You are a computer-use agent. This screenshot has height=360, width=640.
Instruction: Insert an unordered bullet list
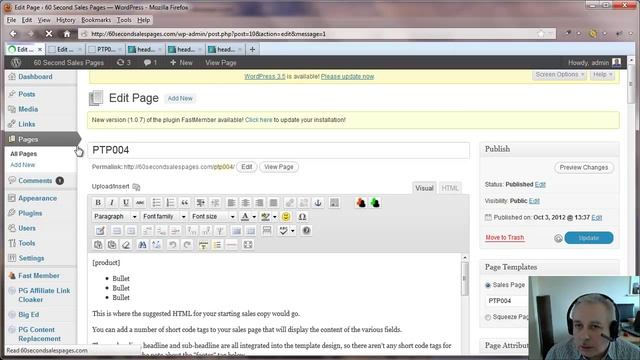click(x=156, y=203)
